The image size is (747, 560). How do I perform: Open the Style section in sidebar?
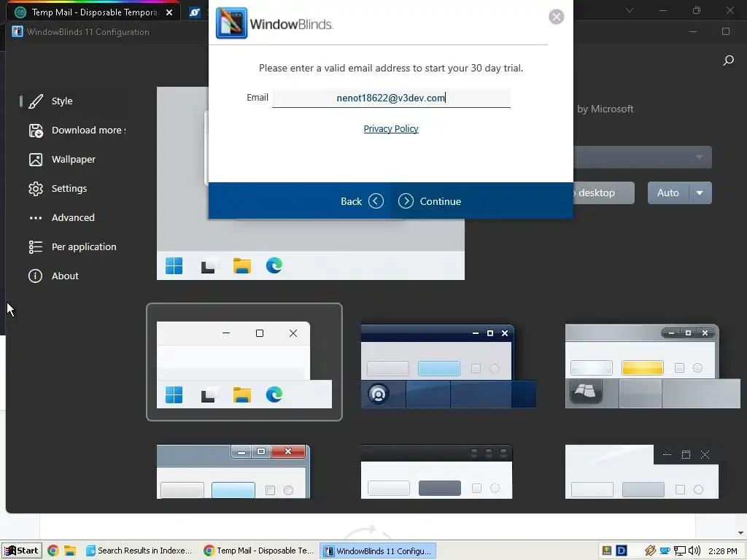(74, 101)
